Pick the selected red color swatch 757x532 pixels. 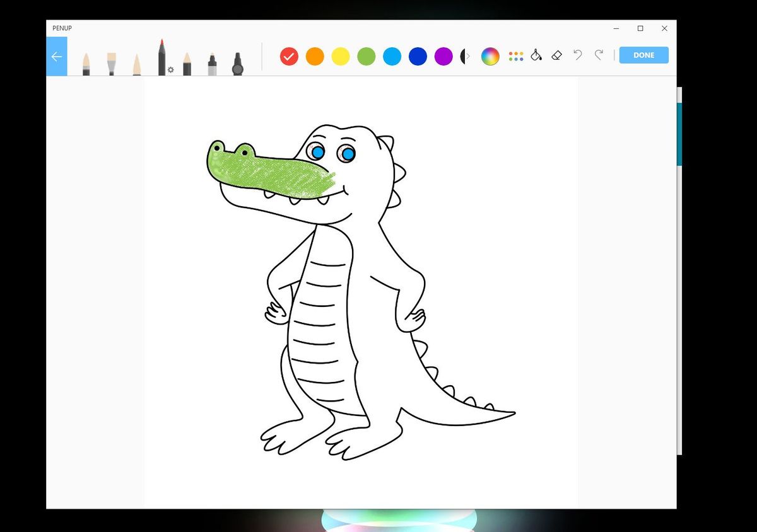(x=289, y=56)
